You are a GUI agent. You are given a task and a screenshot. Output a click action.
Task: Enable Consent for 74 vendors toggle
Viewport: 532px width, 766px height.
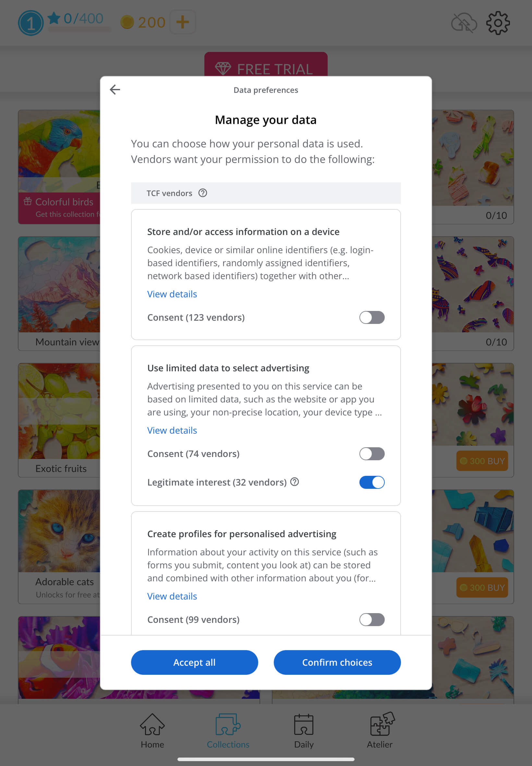(x=372, y=454)
